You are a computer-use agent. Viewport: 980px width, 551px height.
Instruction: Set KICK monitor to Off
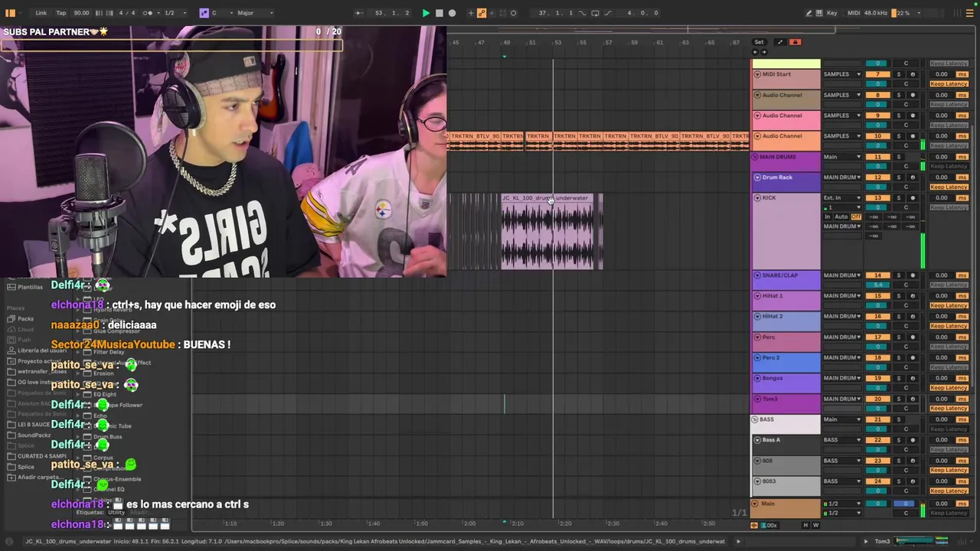tap(856, 217)
